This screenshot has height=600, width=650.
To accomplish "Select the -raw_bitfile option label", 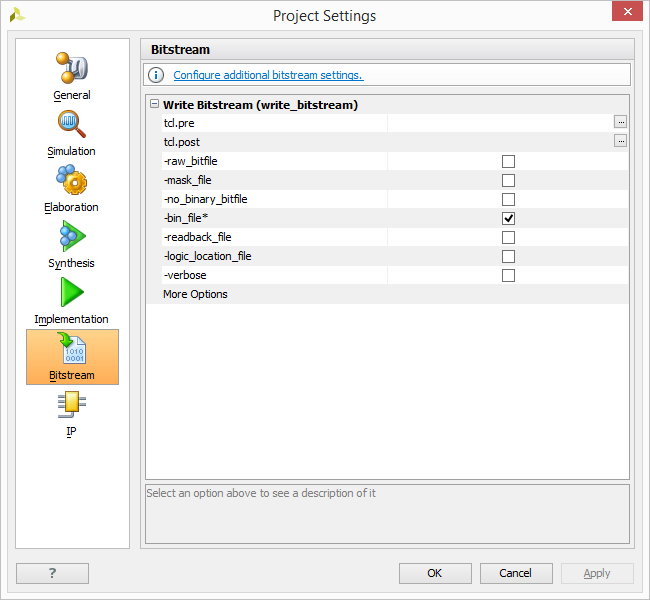I will click(x=191, y=161).
